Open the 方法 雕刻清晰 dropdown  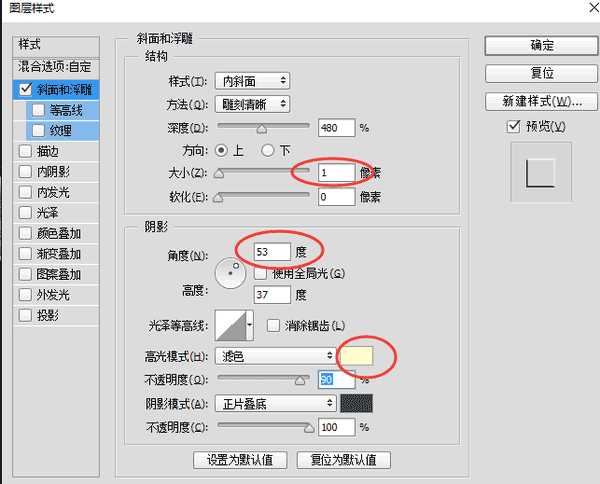(x=253, y=104)
